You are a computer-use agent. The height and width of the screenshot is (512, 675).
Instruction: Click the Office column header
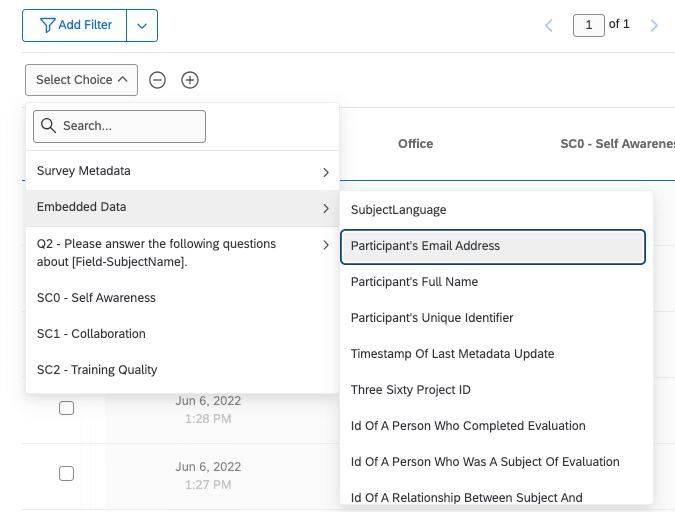pyautogui.click(x=415, y=144)
